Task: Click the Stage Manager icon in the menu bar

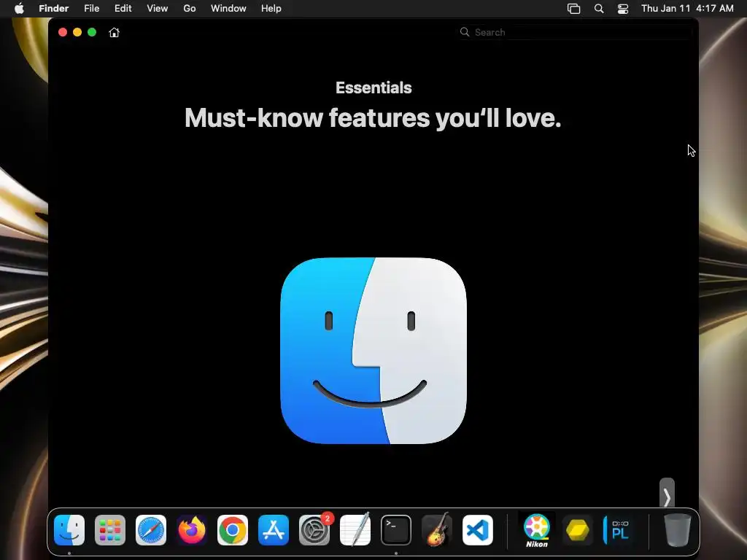Action: (x=573, y=9)
